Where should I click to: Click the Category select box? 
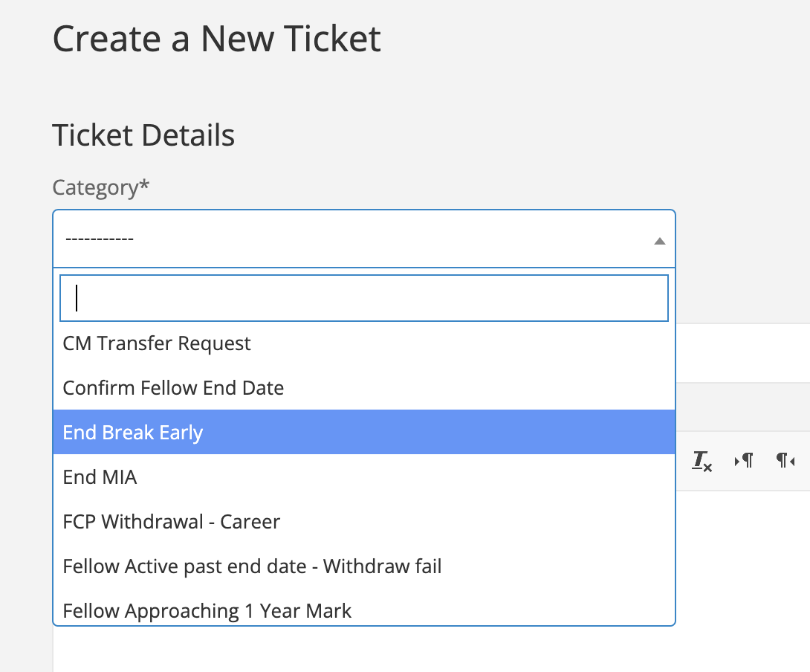coord(363,239)
